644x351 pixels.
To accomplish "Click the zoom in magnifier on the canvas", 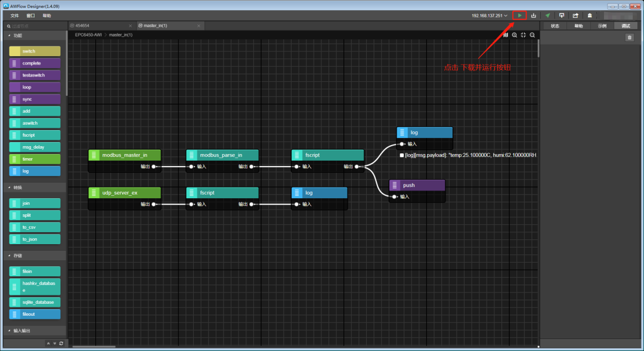I will [515, 35].
